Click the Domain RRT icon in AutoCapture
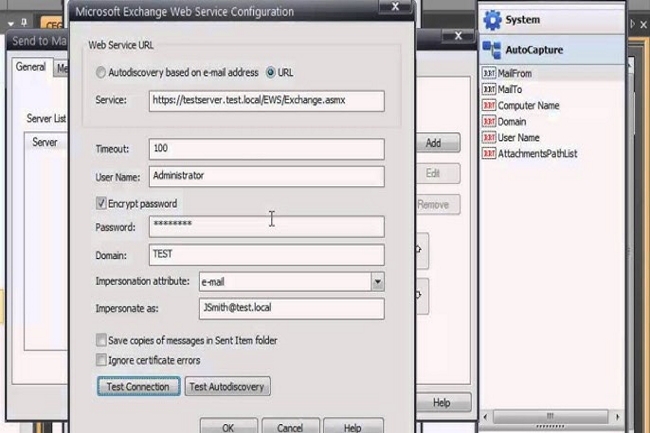650x433 pixels. (x=489, y=121)
